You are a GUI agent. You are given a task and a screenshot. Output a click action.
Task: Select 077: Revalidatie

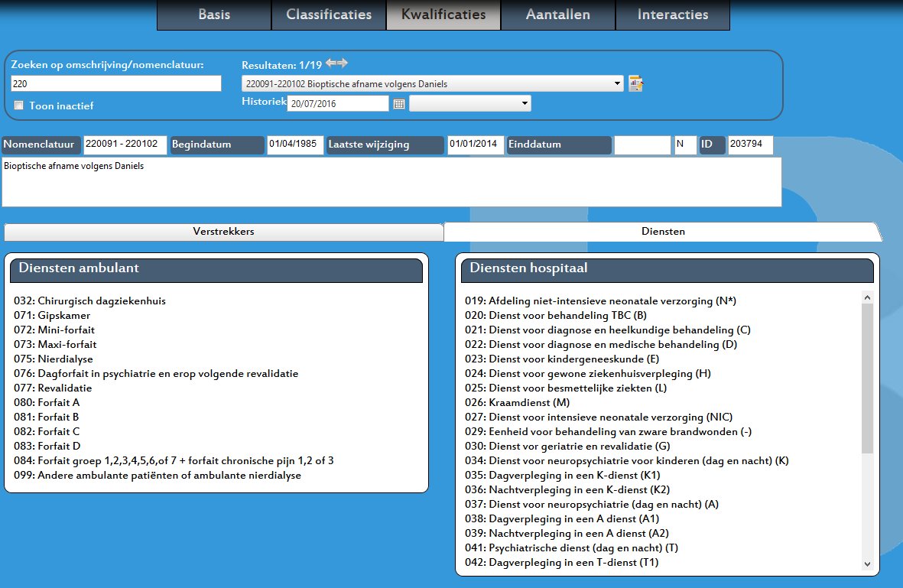[53, 388]
